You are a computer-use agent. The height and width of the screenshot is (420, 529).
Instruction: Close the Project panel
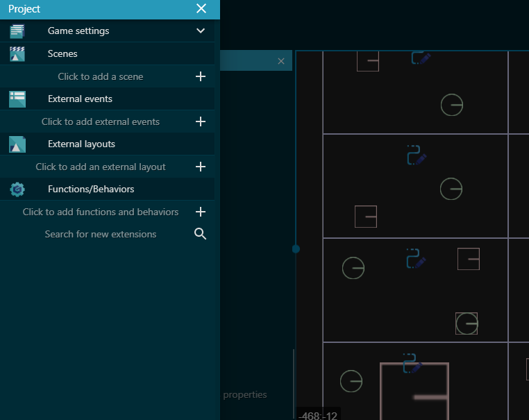point(201,8)
